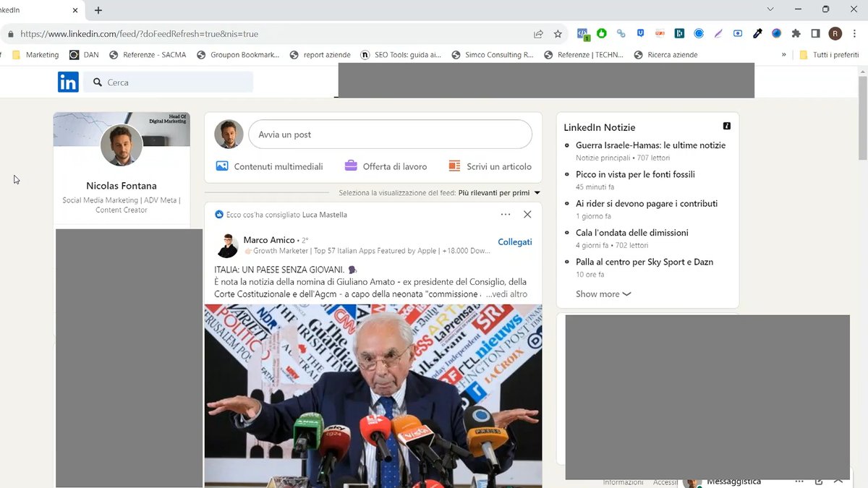
Task: Open news Guerra Israele-Hamas: le ultime notizie
Action: pyautogui.click(x=650, y=145)
